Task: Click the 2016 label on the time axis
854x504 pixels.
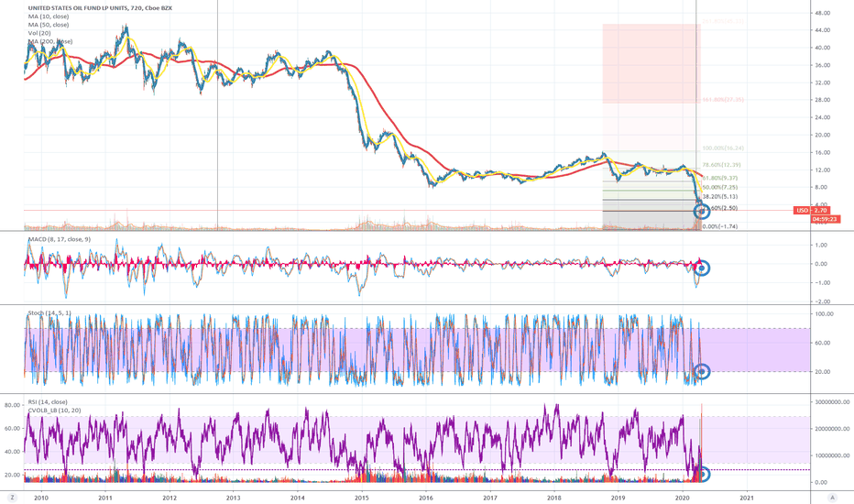Action: point(426,498)
